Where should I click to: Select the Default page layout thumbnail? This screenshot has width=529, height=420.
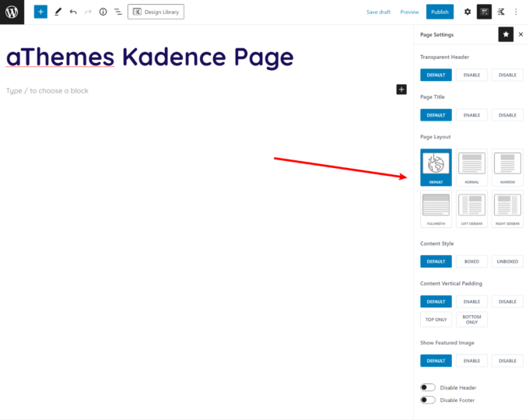pos(436,167)
